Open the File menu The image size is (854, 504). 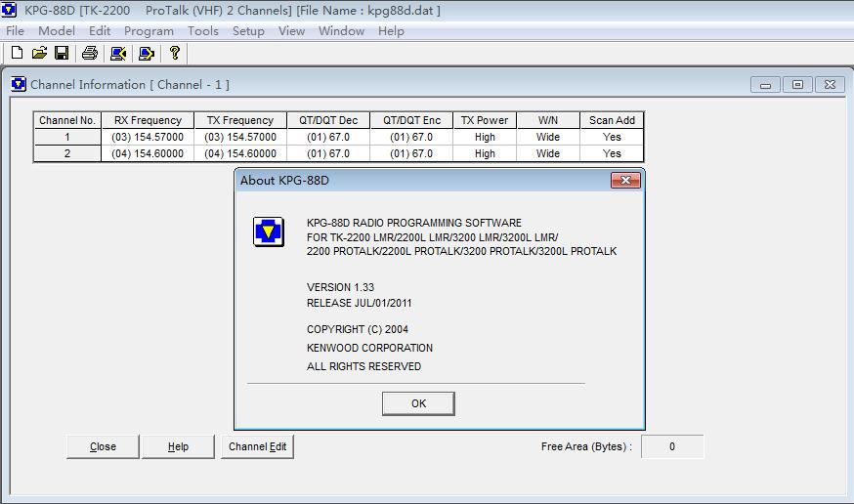click(x=15, y=31)
